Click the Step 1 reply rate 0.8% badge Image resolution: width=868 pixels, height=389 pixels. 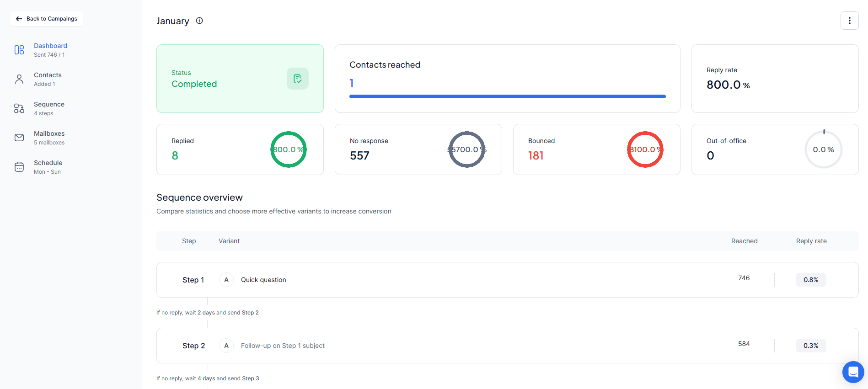(811, 280)
